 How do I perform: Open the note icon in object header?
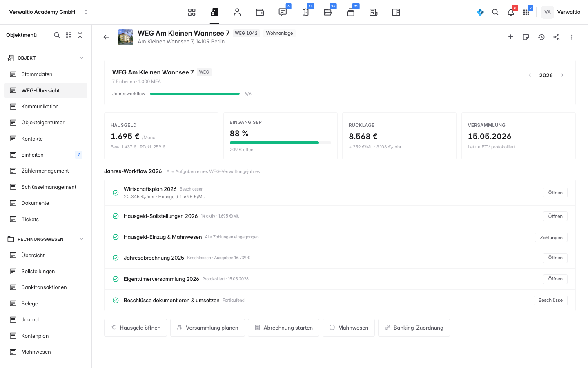click(x=526, y=37)
